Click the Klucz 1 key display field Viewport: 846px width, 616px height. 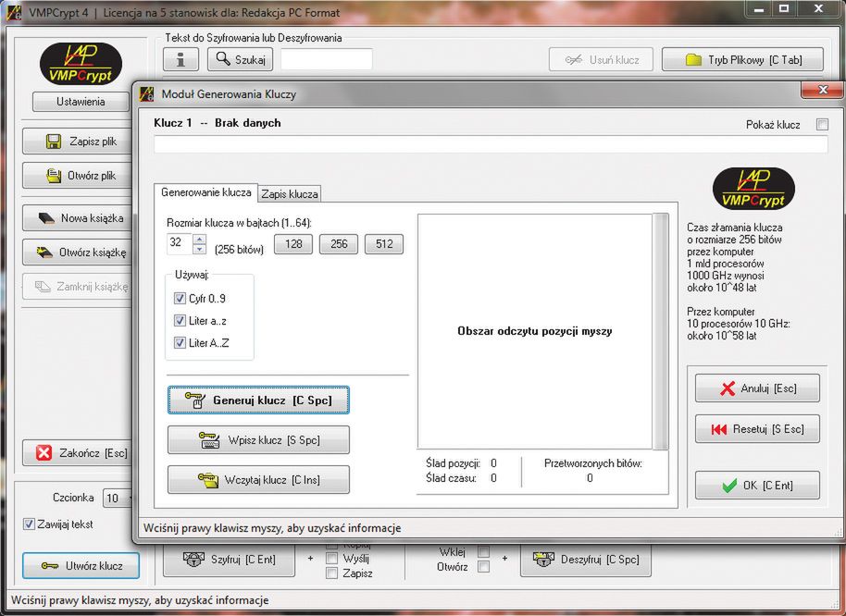[491, 144]
